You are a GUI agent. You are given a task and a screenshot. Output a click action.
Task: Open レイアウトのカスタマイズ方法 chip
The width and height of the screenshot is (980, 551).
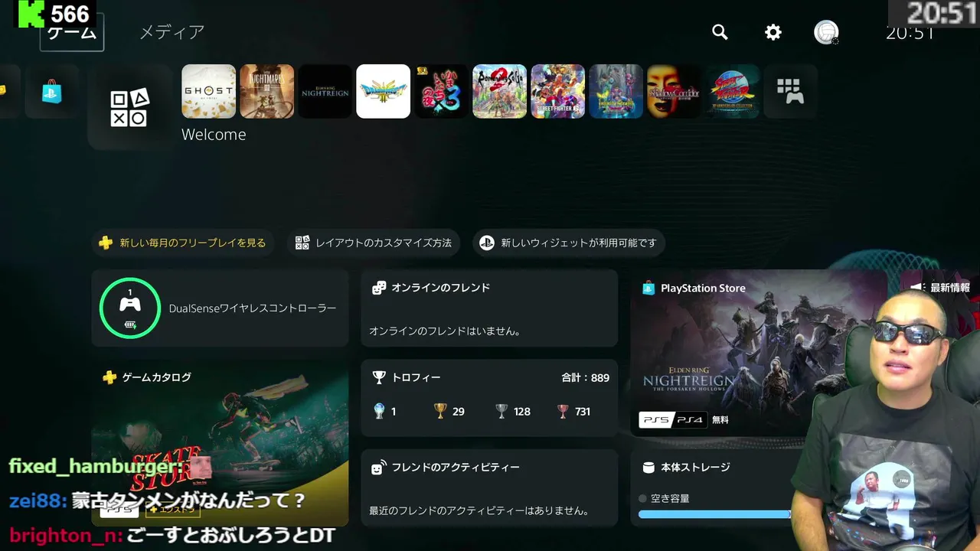(374, 243)
